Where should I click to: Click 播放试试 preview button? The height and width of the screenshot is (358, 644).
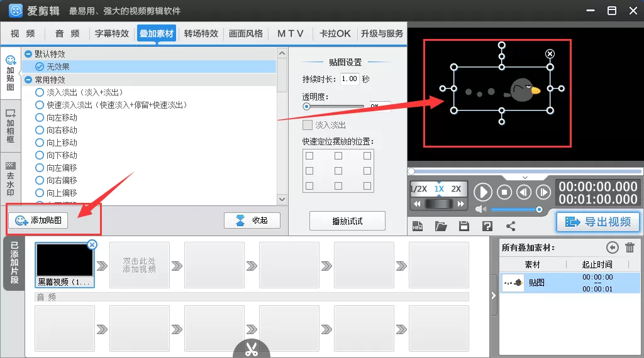[x=347, y=221]
